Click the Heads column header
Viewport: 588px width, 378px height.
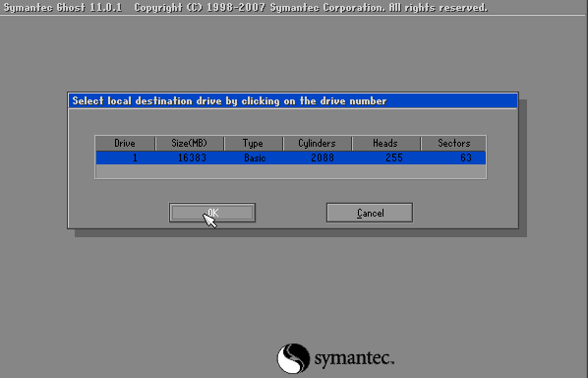coord(385,144)
